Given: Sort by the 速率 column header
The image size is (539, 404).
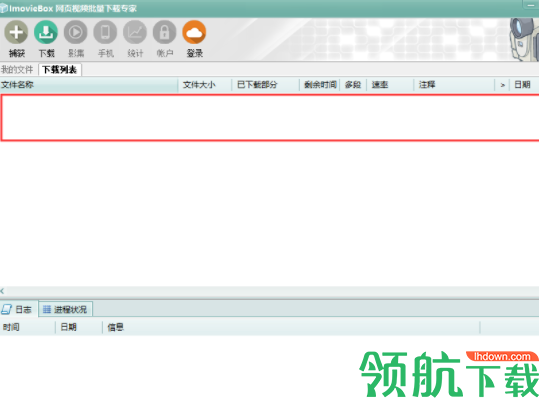Looking at the screenshot, I should click(390, 85).
